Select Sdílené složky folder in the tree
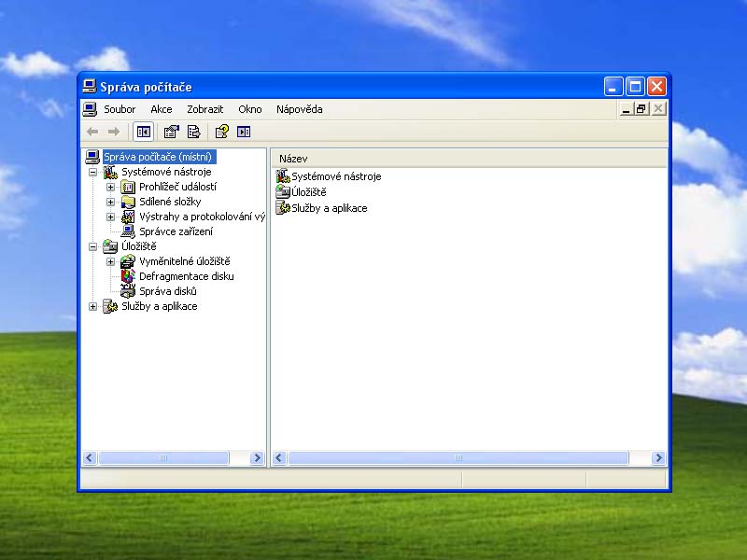 pyautogui.click(x=170, y=202)
